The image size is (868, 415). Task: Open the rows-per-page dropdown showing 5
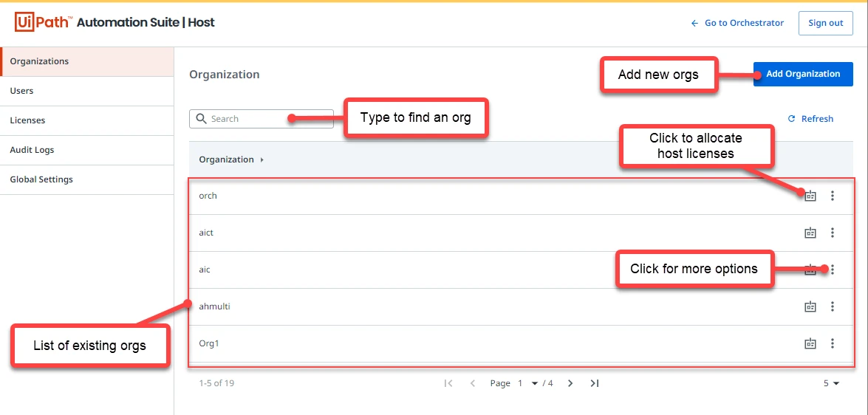(831, 383)
